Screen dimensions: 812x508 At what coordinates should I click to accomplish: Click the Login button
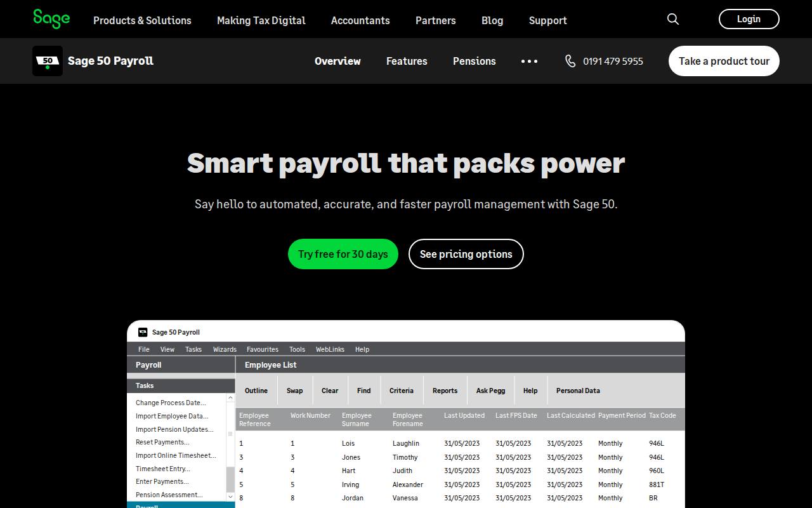pyautogui.click(x=749, y=19)
